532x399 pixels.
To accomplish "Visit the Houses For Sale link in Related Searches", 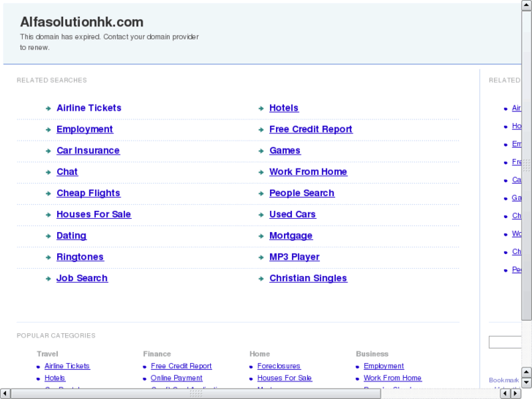I will (x=94, y=215).
